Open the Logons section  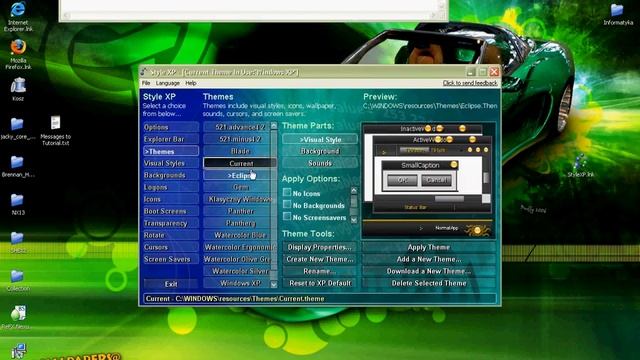(171, 187)
